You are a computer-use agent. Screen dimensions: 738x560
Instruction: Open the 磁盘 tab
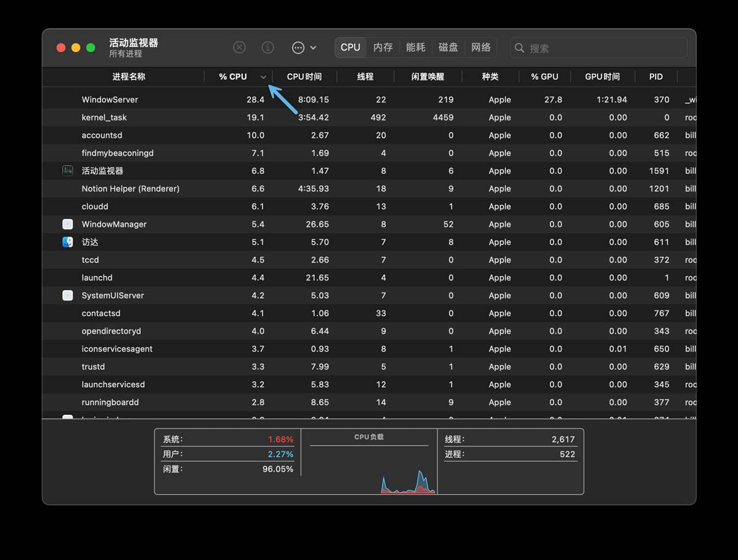[x=448, y=47]
